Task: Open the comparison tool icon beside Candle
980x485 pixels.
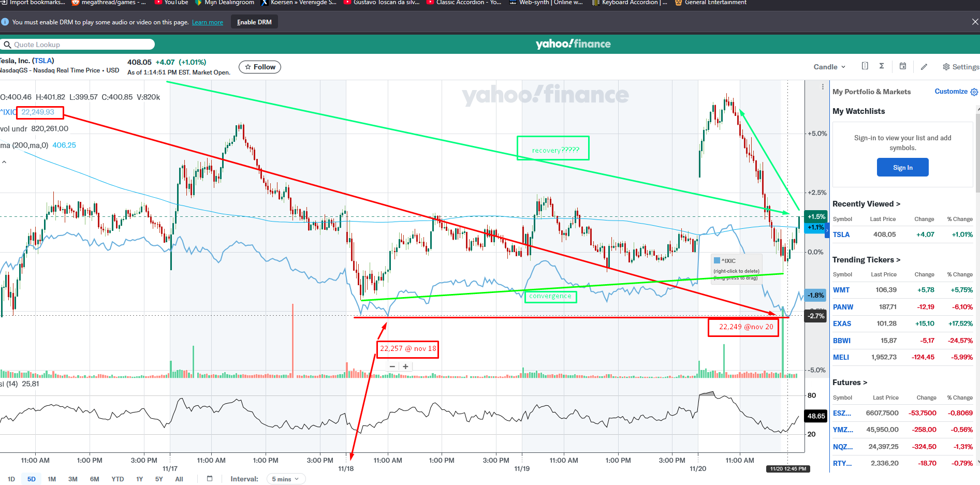Action: coord(865,66)
